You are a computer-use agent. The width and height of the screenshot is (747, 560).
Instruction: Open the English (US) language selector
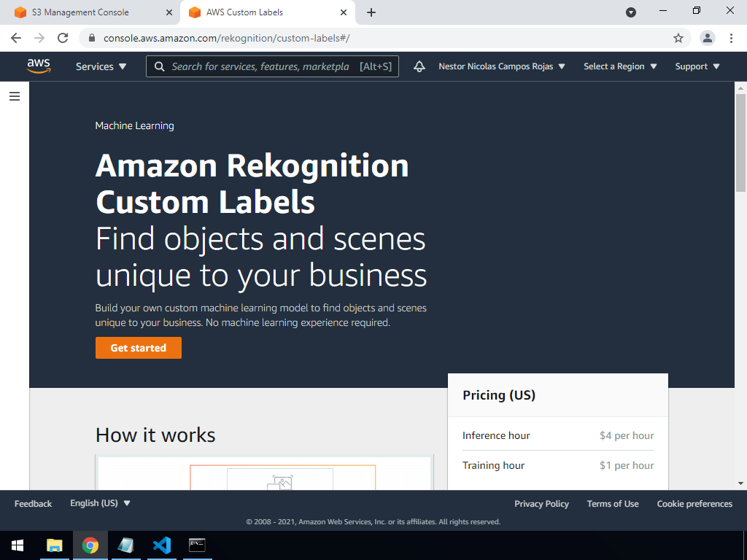[x=100, y=503]
